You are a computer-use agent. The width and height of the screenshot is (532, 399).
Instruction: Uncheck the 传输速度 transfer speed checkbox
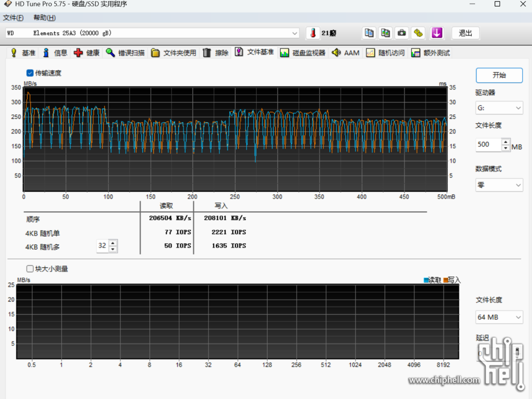(x=30, y=73)
